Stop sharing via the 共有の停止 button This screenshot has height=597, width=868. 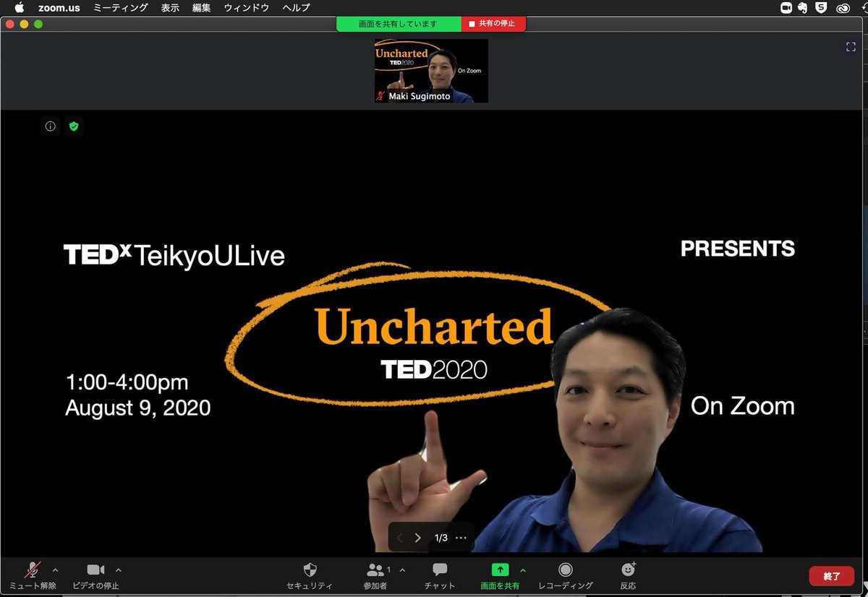[x=494, y=24]
